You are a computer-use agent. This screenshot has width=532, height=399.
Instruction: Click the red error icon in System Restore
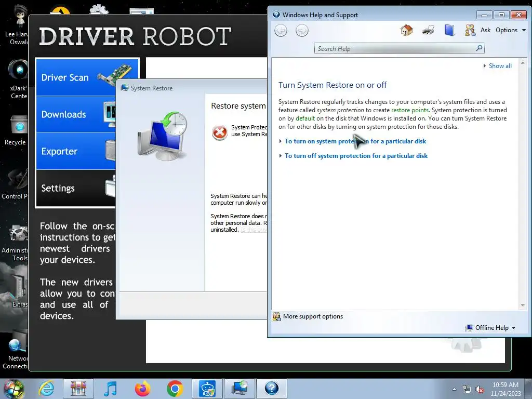[x=220, y=132]
